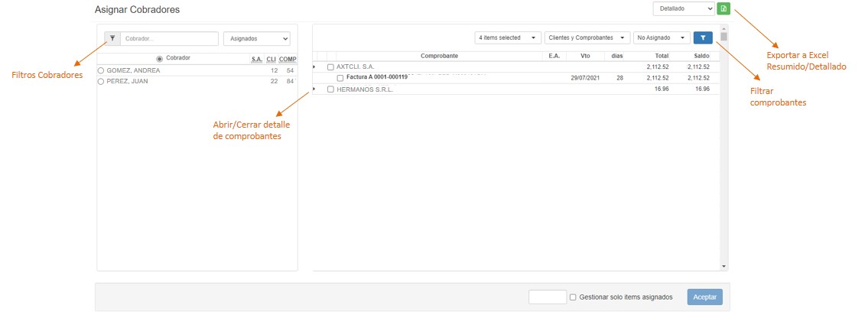Click the green Export to Excel icon

(x=723, y=8)
